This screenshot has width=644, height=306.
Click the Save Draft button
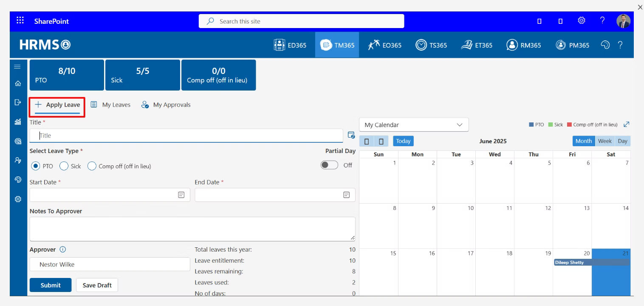tap(97, 285)
